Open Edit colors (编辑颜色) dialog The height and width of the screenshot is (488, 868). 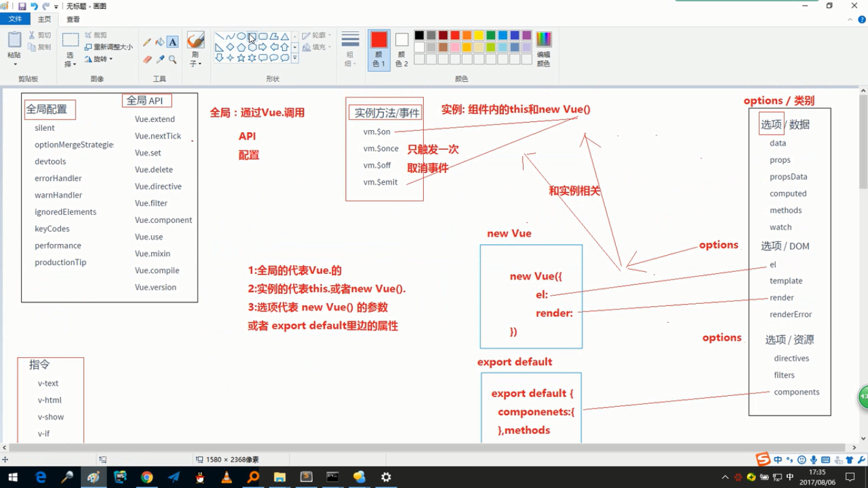pyautogui.click(x=544, y=49)
